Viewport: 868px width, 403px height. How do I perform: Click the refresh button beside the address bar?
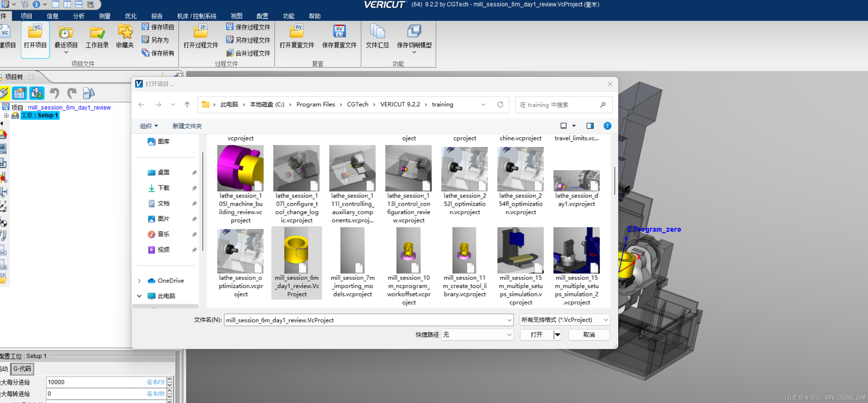point(500,105)
